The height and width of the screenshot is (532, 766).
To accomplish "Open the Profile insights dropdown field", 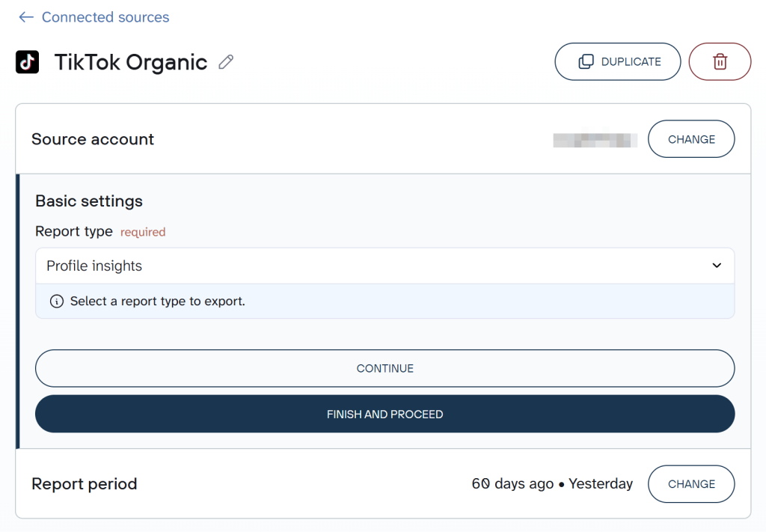I will pos(374,266).
